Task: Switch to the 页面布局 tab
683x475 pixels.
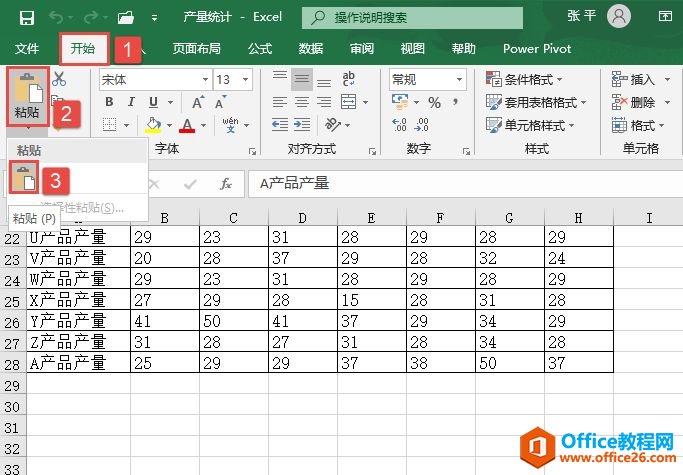Action: pos(199,48)
